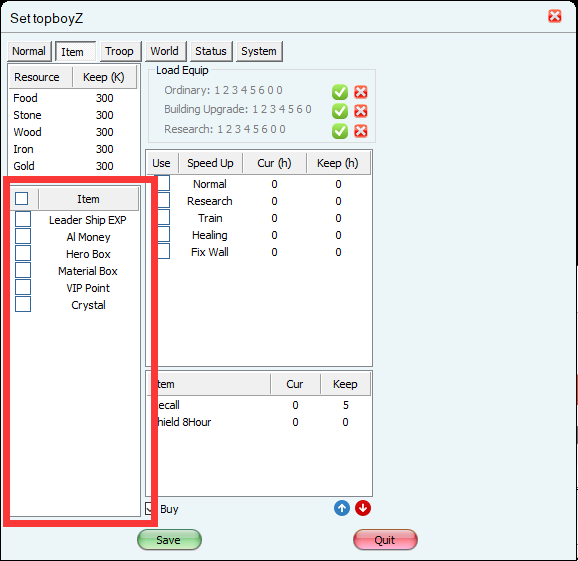Clear Building Upgrade equip with red X
The height and width of the screenshot is (561, 578).
point(361,111)
